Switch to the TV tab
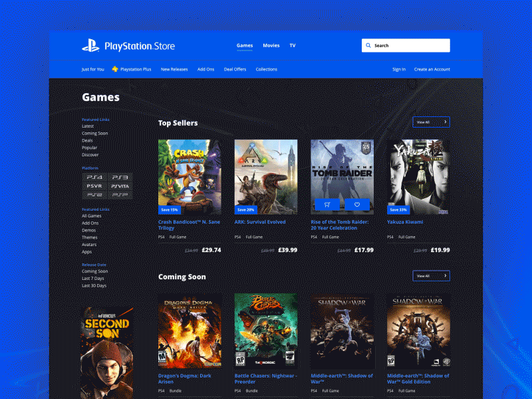 point(293,45)
